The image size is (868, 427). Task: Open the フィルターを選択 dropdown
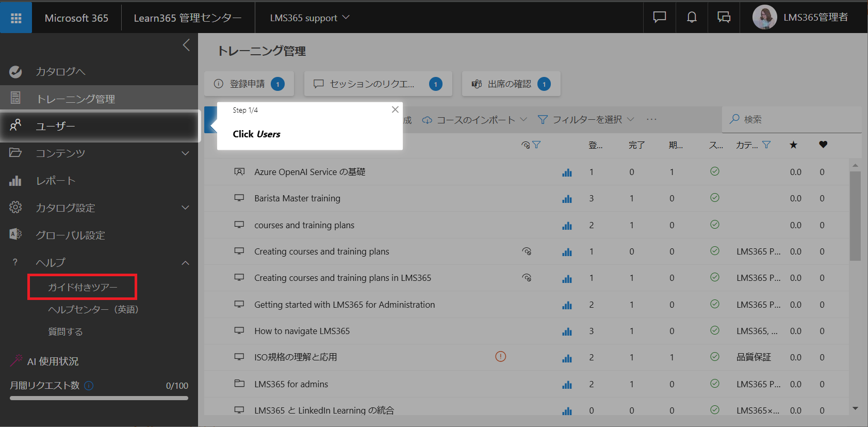[586, 120]
